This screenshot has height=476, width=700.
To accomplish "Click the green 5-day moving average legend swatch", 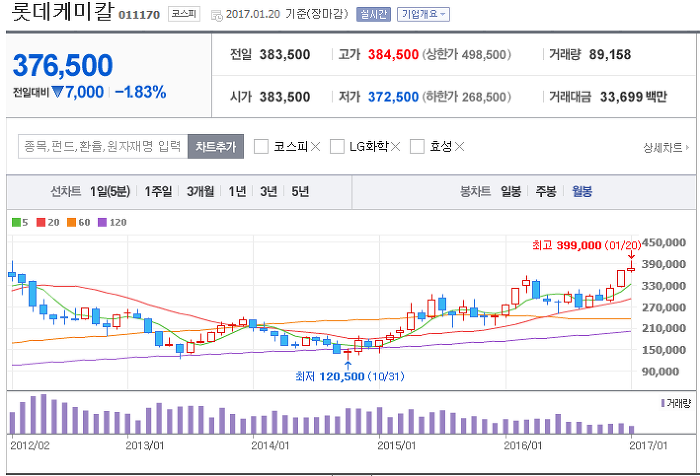I will point(16,222).
